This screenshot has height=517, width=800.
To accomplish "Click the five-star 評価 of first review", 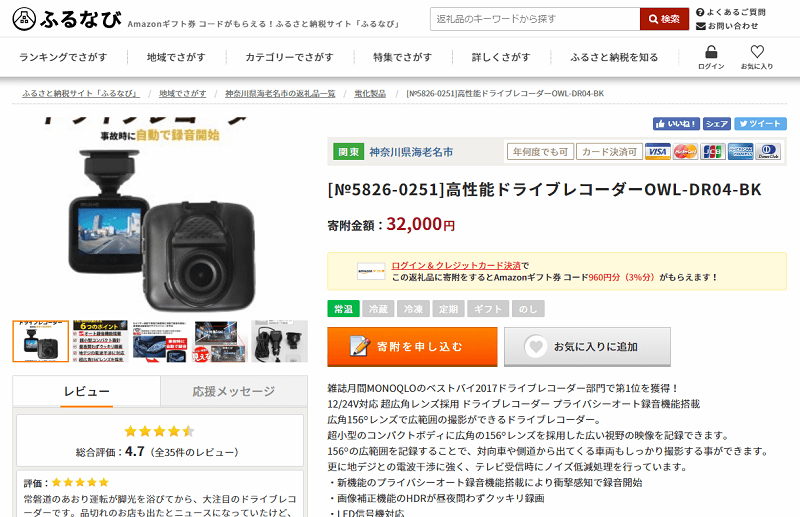I will [x=80, y=482].
